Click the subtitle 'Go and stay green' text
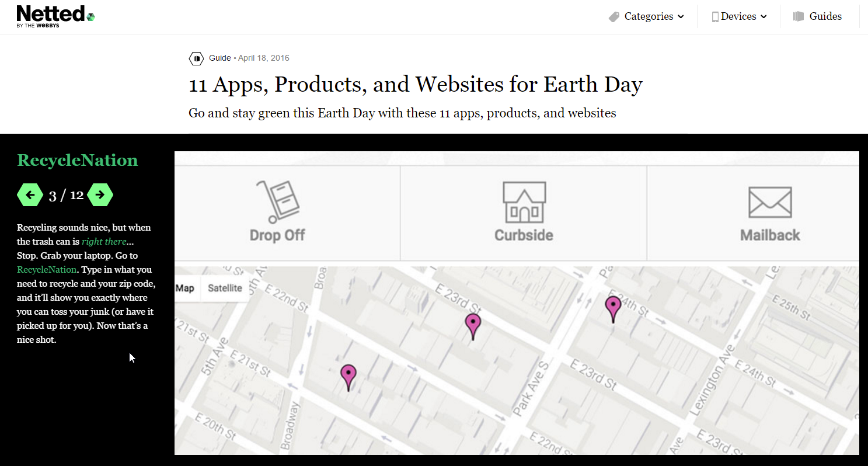This screenshot has width=868, height=466. (x=402, y=113)
